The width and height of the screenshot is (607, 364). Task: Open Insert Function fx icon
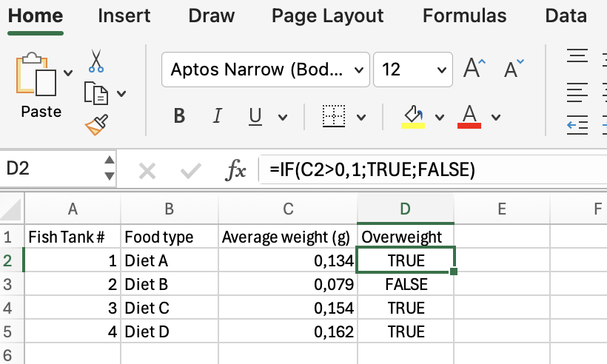click(235, 170)
